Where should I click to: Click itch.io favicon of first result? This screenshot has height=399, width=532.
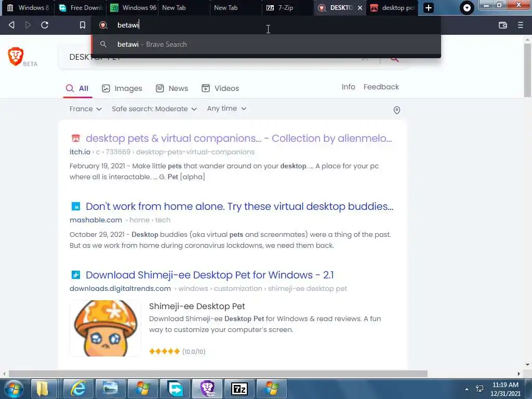[x=76, y=138]
